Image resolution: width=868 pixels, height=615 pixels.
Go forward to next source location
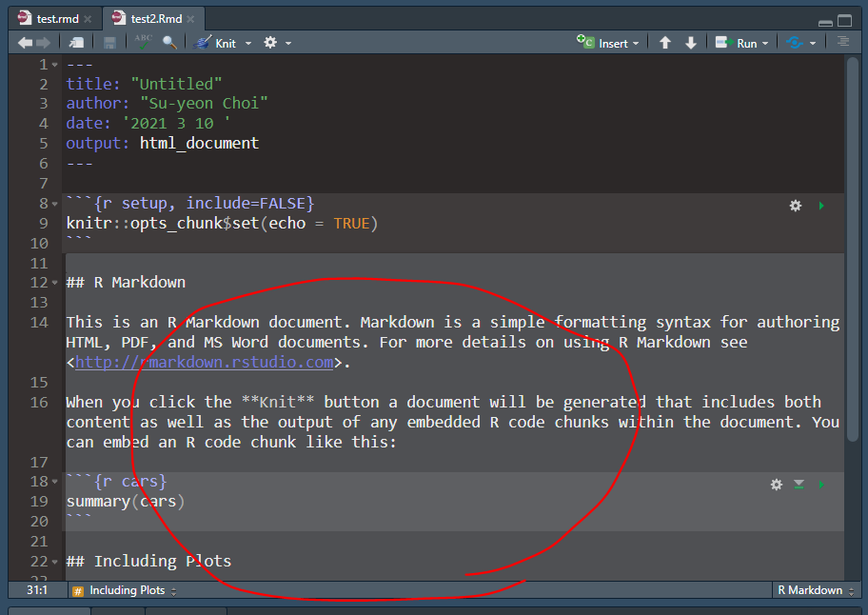click(x=43, y=43)
